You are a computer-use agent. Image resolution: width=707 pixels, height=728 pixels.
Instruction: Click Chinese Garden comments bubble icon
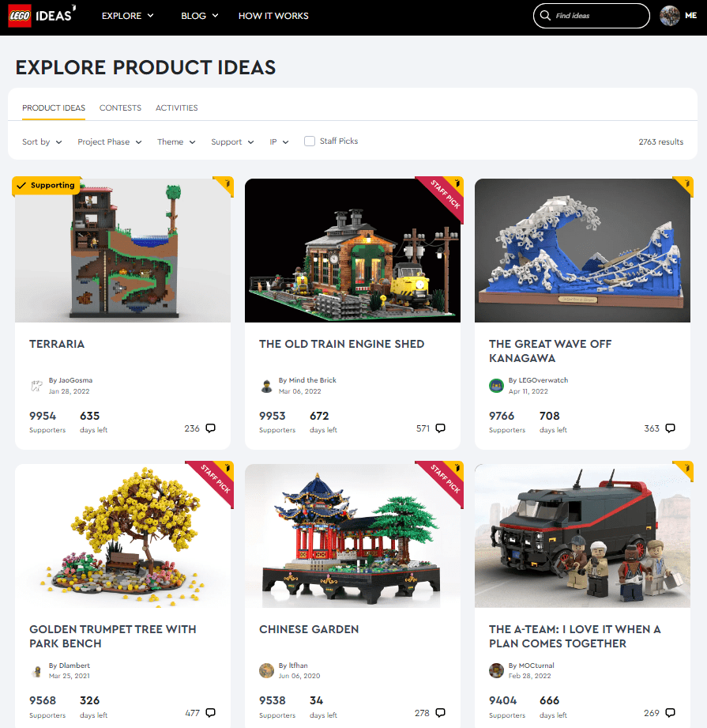tap(441, 713)
